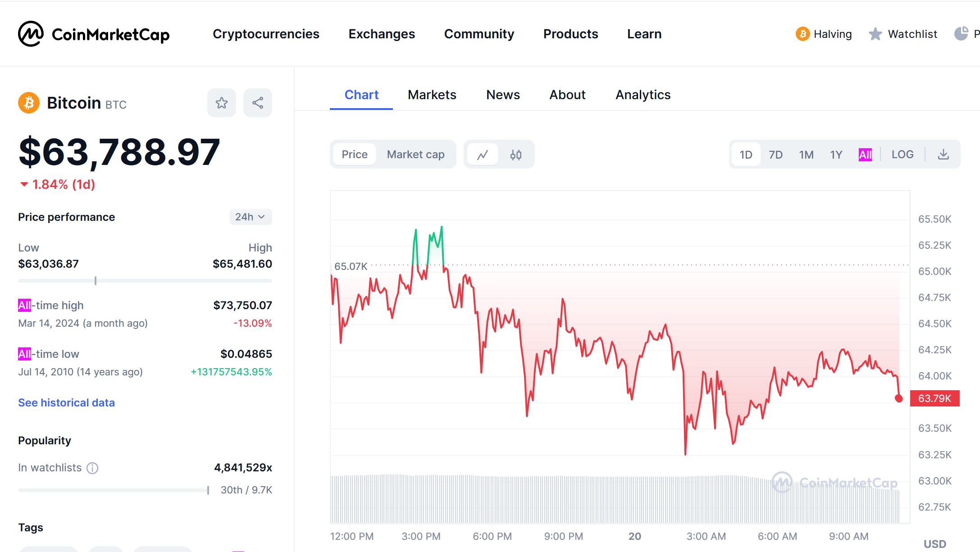Screen dimensions: 980x552
Task: Click the 30th / 9.7K rank text
Action: pyautogui.click(x=246, y=490)
